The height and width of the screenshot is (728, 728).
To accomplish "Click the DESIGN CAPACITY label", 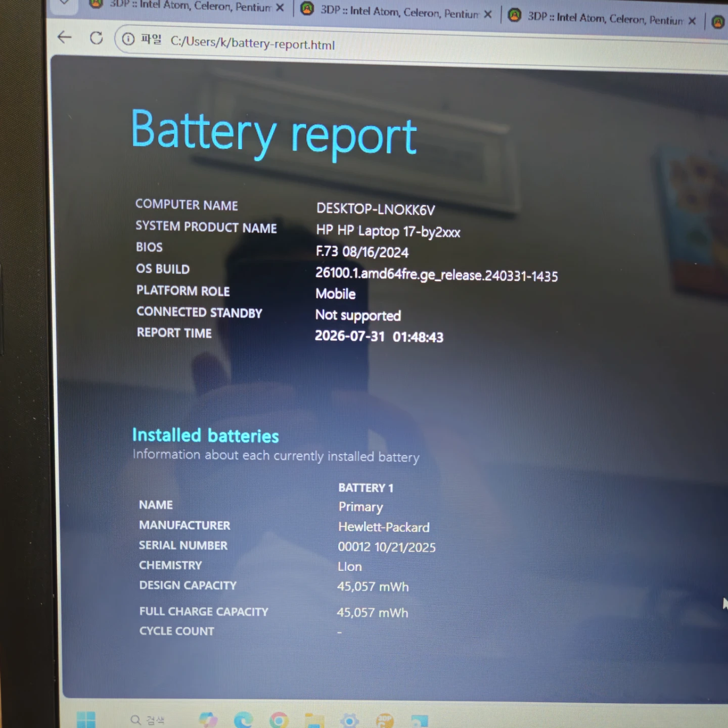I will pos(188,585).
